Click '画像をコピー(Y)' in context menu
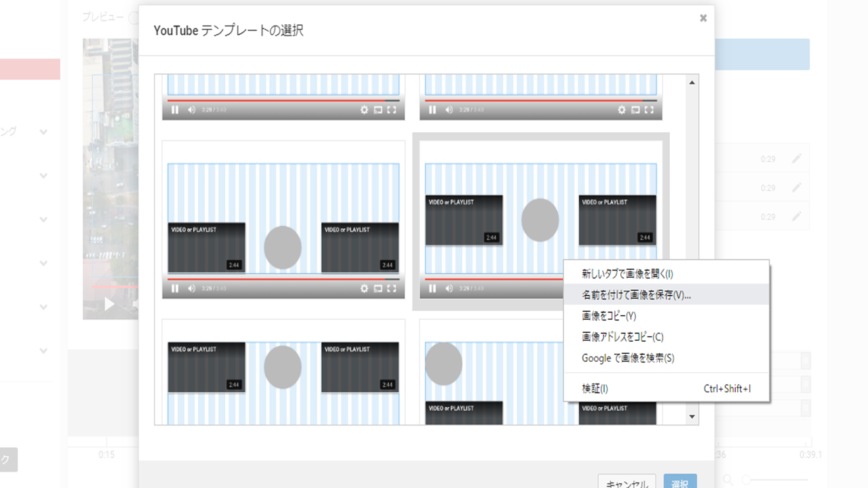This screenshot has height=488, width=868. 667,316
